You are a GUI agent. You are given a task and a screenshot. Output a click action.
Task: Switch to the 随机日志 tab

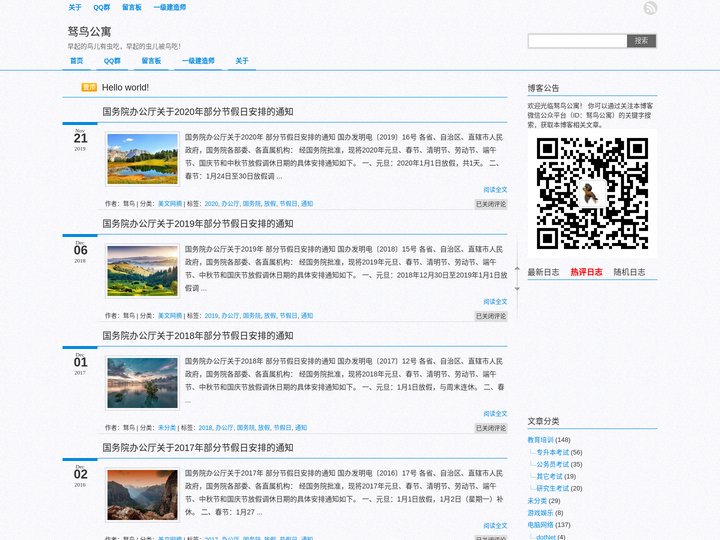(630, 272)
